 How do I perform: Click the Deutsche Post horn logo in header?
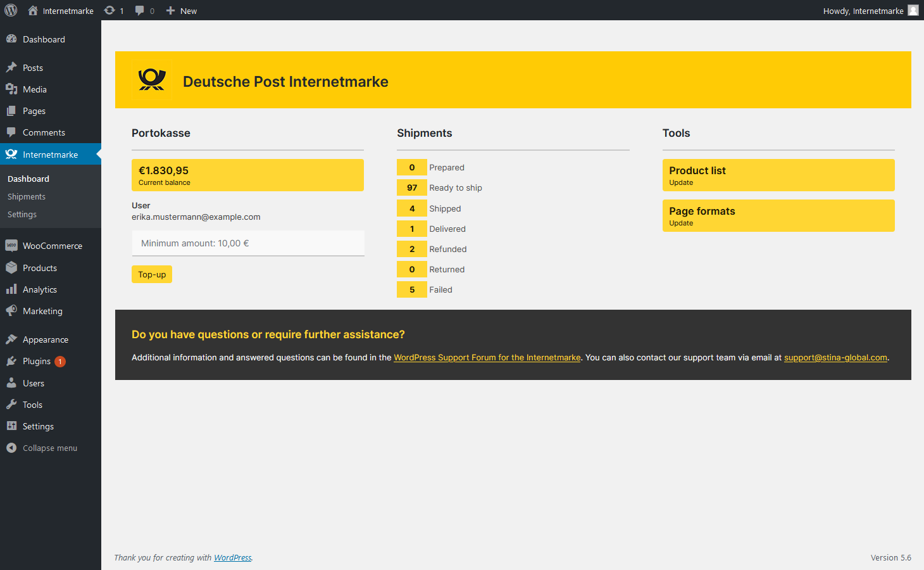152,80
